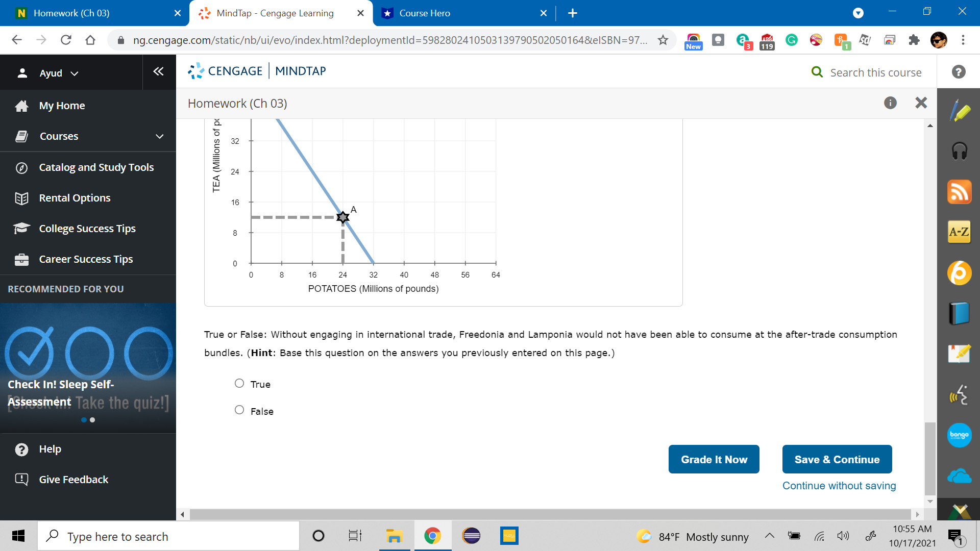Open the RSS feed app icon
980x551 pixels.
click(x=960, y=192)
